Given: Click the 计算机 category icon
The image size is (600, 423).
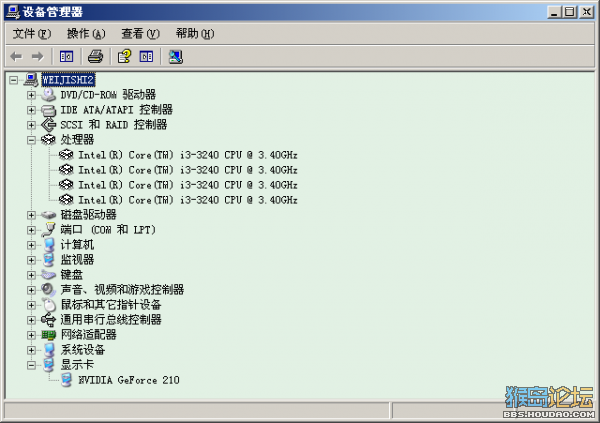Looking at the screenshot, I should [x=49, y=245].
